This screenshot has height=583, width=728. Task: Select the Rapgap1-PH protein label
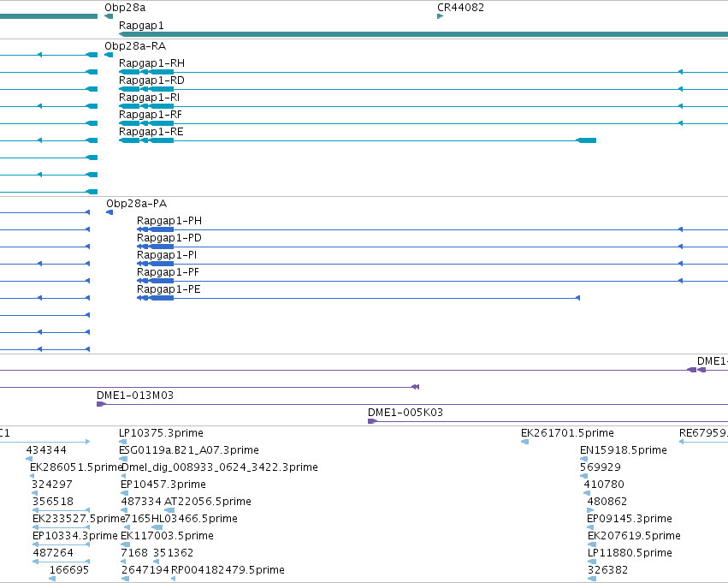[x=169, y=221]
